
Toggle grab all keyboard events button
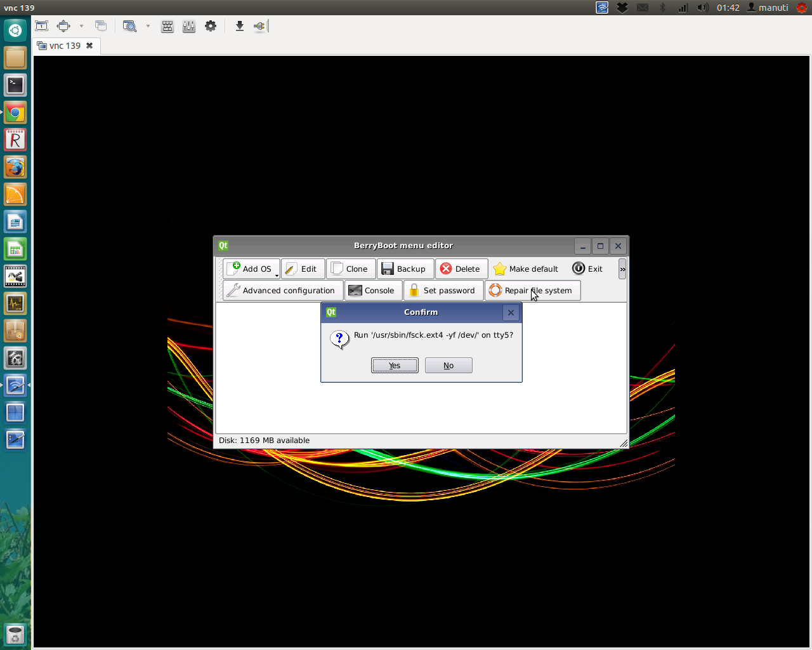(x=167, y=26)
